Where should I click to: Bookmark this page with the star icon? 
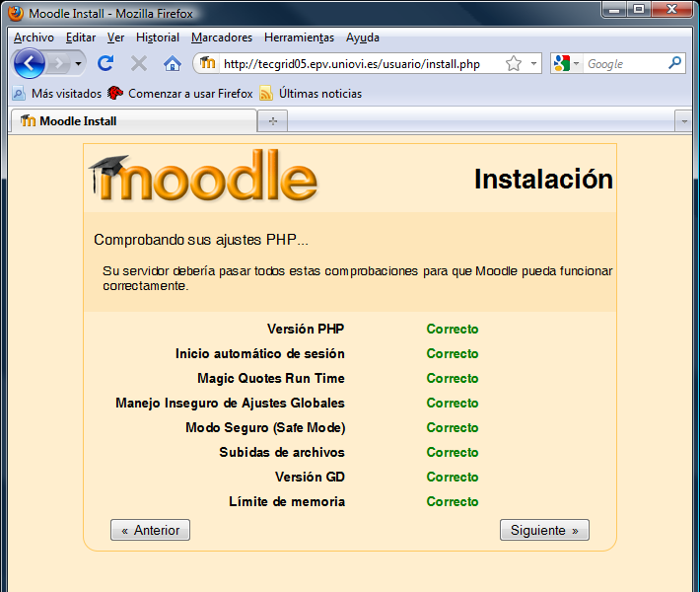click(x=514, y=63)
